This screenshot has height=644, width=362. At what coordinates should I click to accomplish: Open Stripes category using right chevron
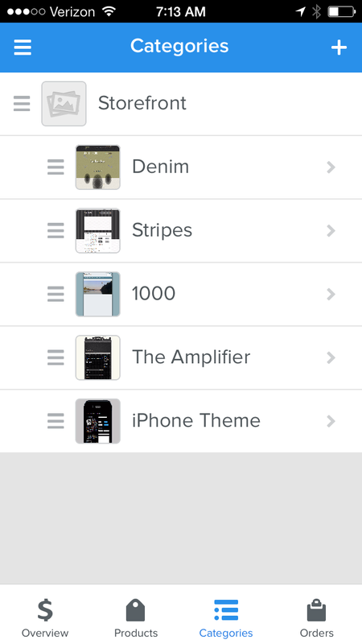pos(331,231)
